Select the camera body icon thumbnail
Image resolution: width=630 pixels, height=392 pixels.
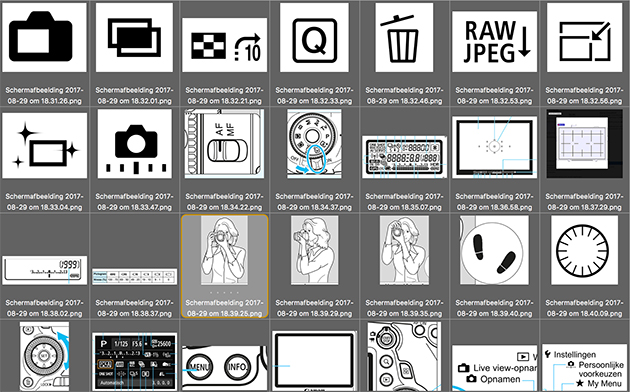[x=44, y=37]
